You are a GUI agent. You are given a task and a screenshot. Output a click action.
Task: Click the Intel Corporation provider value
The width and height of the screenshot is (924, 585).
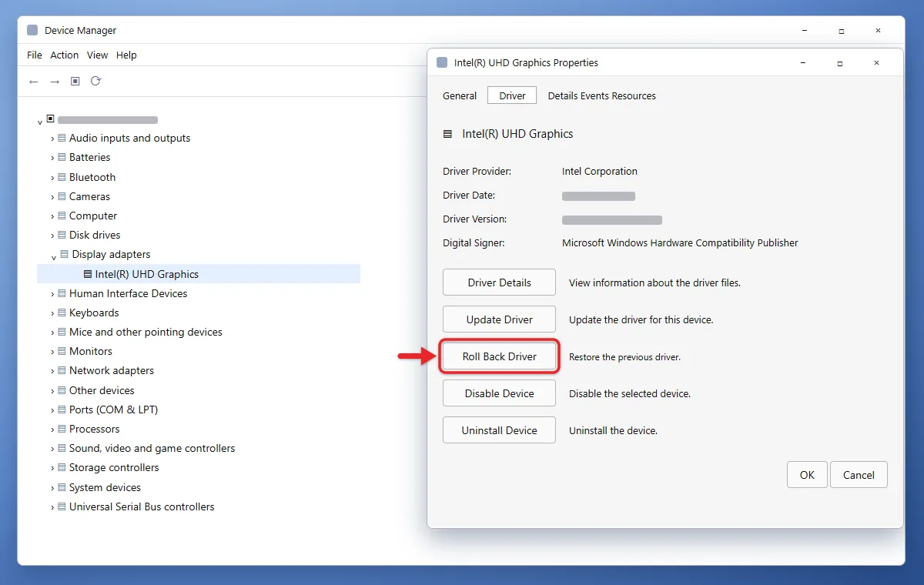click(600, 172)
